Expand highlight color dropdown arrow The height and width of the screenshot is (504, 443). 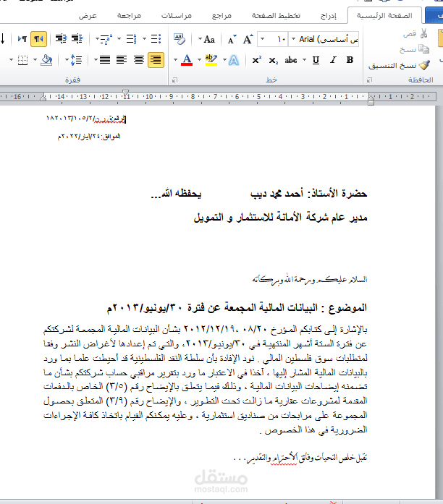tap(200, 60)
